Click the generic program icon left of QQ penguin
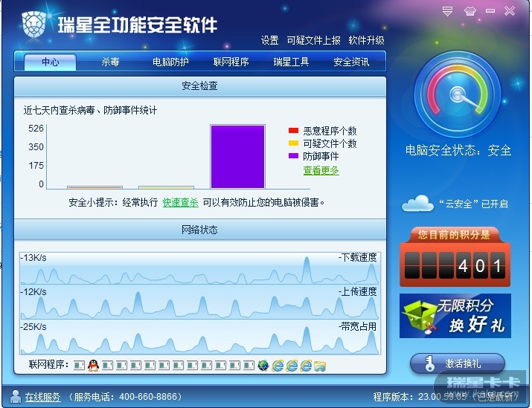 [x=79, y=366]
